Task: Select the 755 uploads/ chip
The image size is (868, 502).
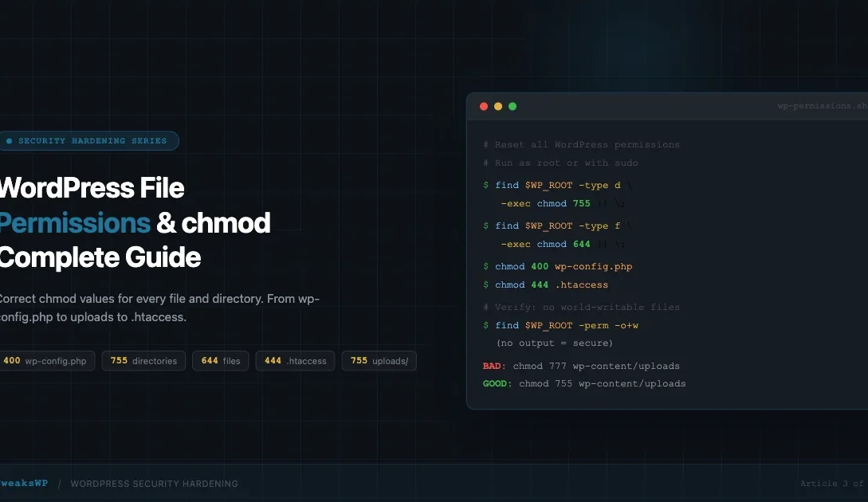Action: (x=379, y=361)
